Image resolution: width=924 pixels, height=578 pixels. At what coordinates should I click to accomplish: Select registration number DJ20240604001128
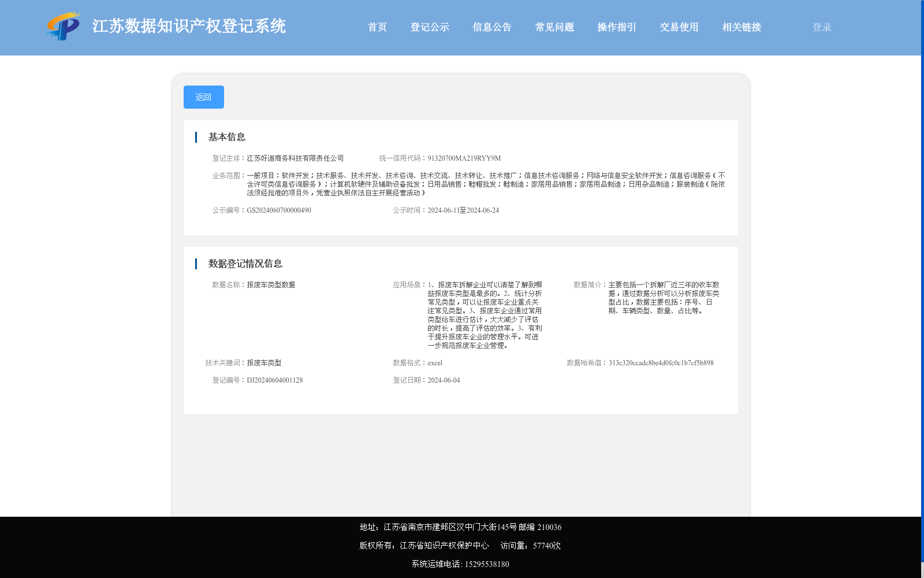point(275,380)
